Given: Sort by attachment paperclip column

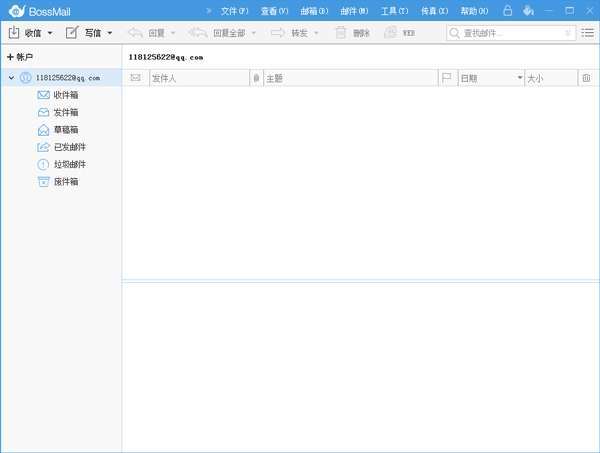Looking at the screenshot, I should click(x=256, y=78).
